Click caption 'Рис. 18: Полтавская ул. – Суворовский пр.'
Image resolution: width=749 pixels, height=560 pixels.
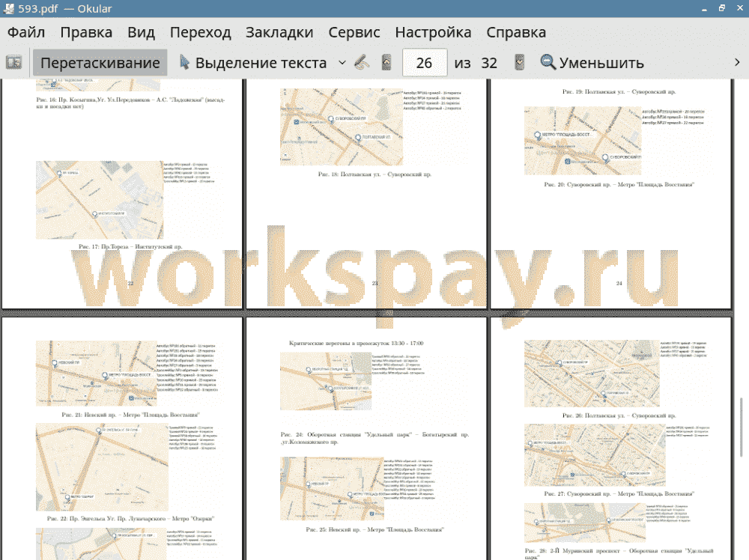click(375, 174)
